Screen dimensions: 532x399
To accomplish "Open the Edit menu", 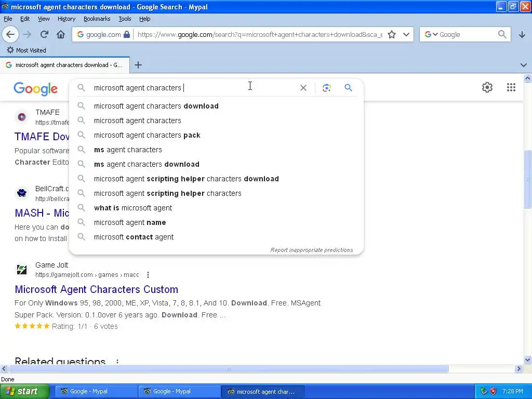I will [25, 19].
